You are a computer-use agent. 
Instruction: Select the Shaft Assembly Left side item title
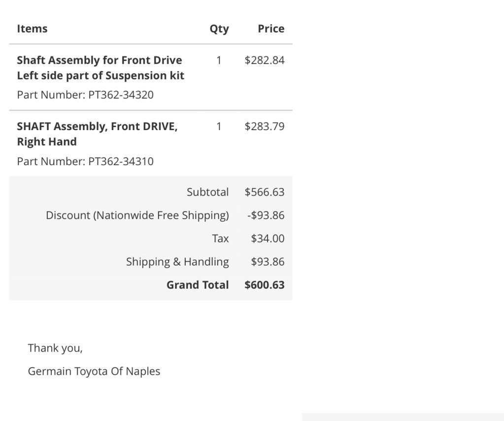[101, 68]
